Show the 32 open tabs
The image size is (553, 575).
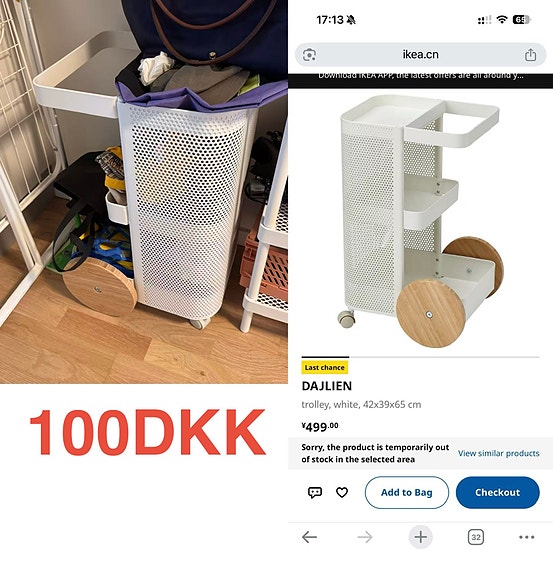coord(476,537)
